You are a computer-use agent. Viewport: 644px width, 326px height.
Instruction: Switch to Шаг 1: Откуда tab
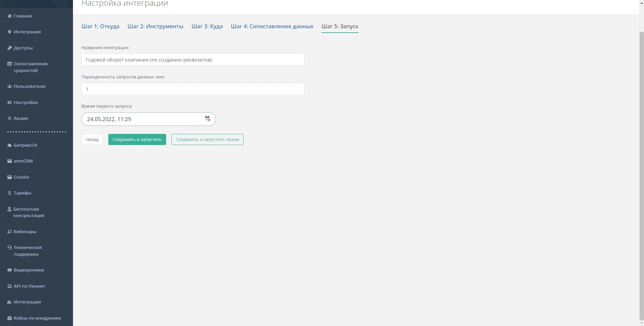(x=100, y=26)
